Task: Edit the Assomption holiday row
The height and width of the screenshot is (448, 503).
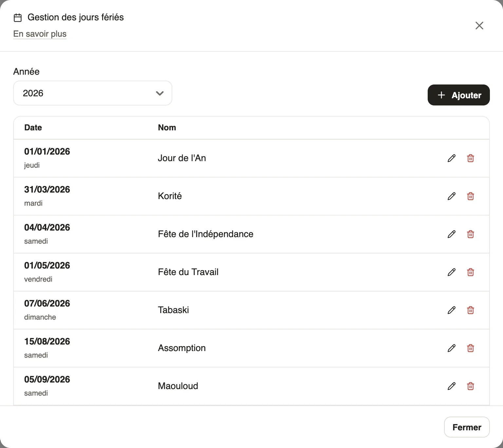Action: 452,348
